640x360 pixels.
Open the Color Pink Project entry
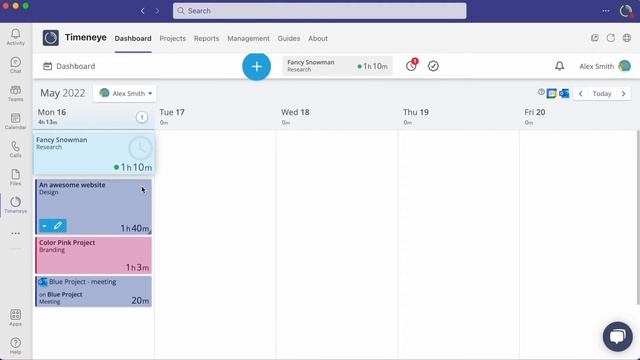point(93,255)
